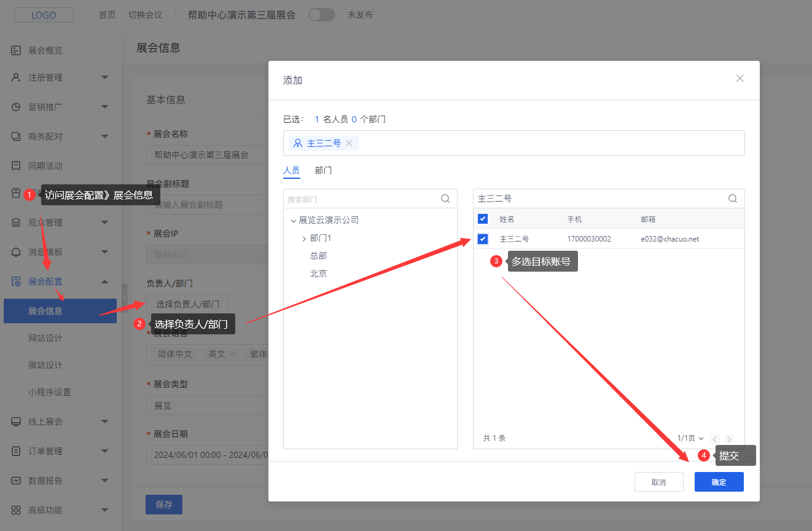
Task: Expand the 部门1 tree node
Action: coord(303,238)
